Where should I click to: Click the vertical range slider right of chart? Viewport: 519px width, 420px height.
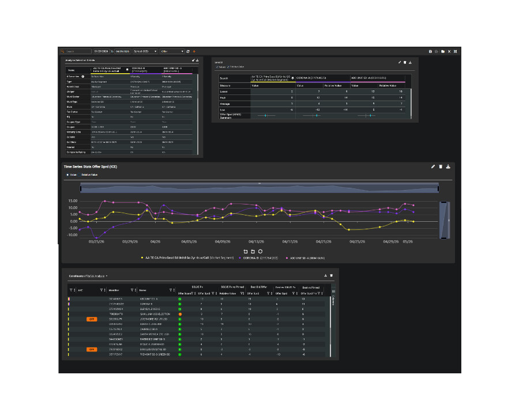[x=445, y=220]
